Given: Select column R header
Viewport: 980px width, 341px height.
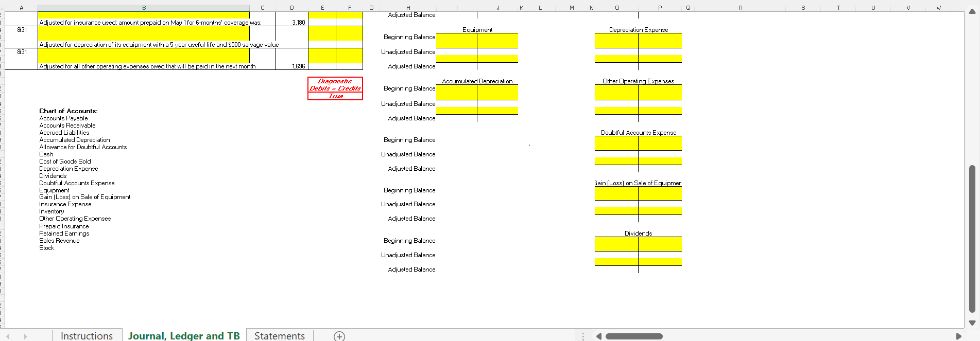Looking at the screenshot, I should click(x=740, y=8).
